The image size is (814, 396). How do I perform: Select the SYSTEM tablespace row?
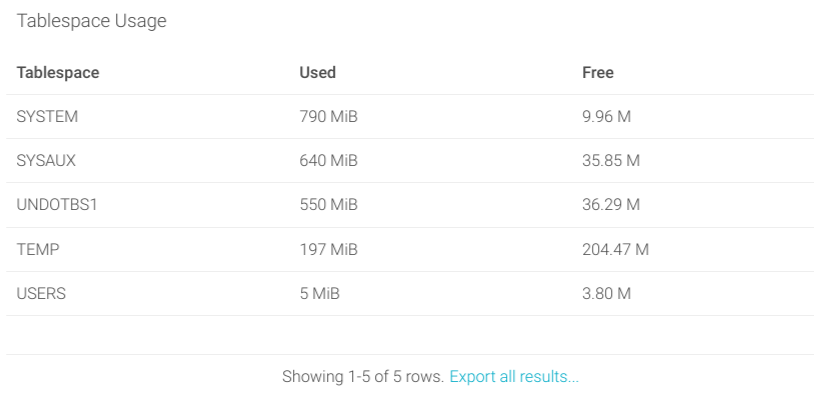pyautogui.click(x=410, y=117)
